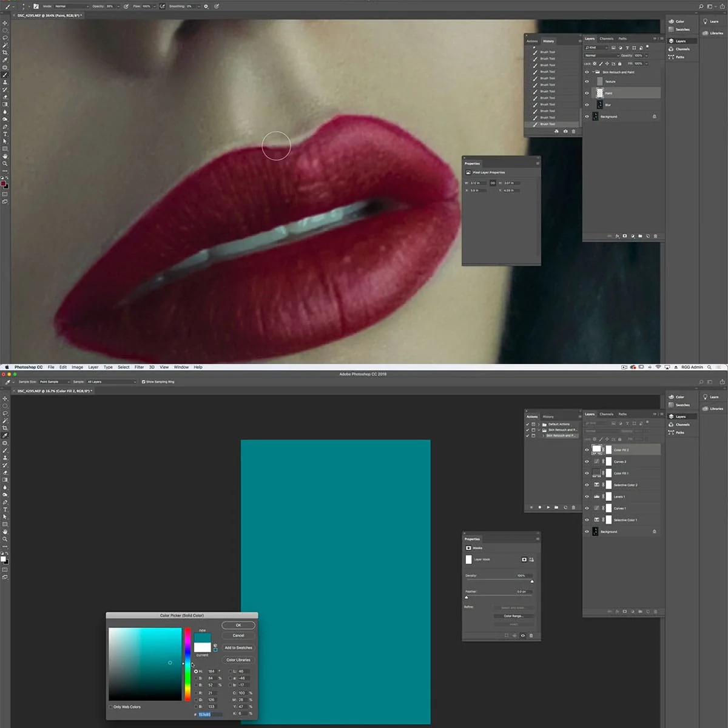Open the Filter menu
The width and height of the screenshot is (728, 728).
tap(139, 367)
